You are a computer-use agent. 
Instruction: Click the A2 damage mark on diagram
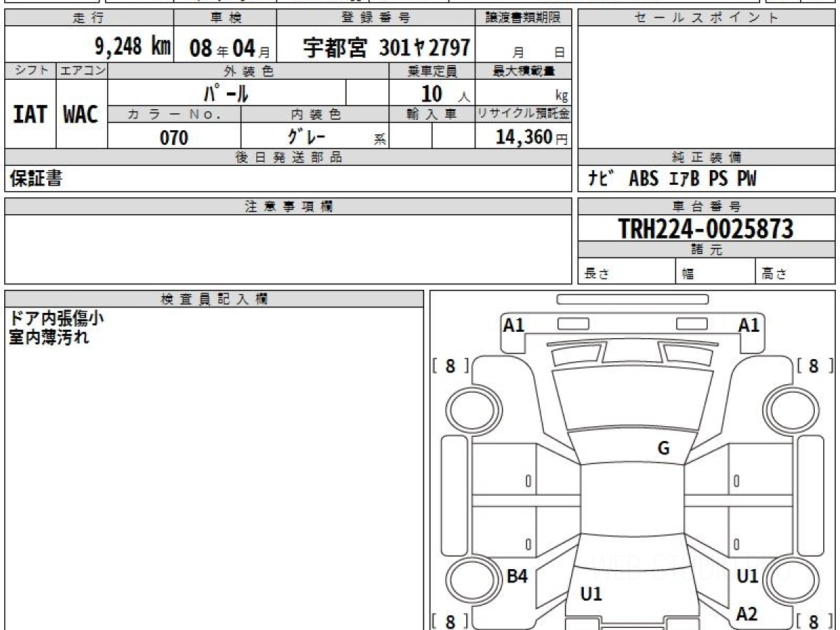(x=747, y=614)
